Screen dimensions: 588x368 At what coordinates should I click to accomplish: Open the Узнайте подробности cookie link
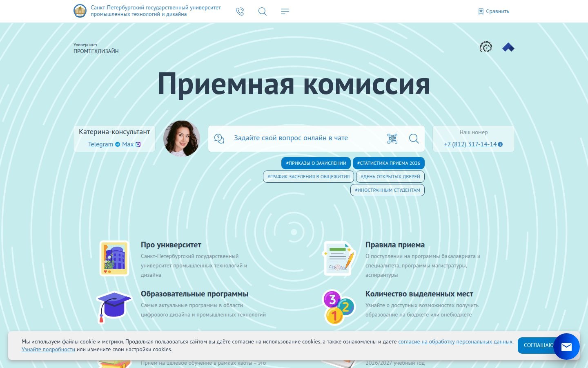pyautogui.click(x=48, y=349)
